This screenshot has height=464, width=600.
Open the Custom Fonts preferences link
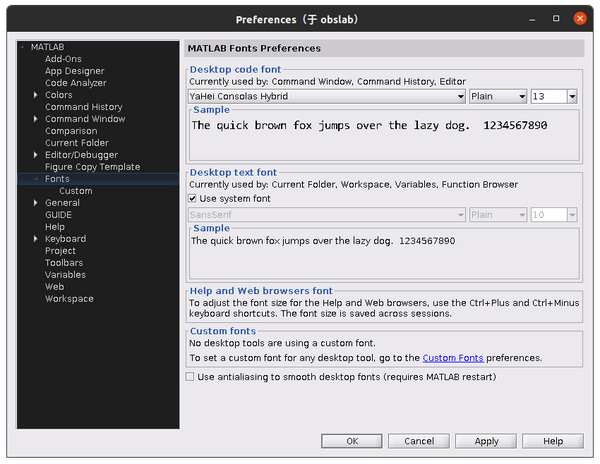coord(453,358)
